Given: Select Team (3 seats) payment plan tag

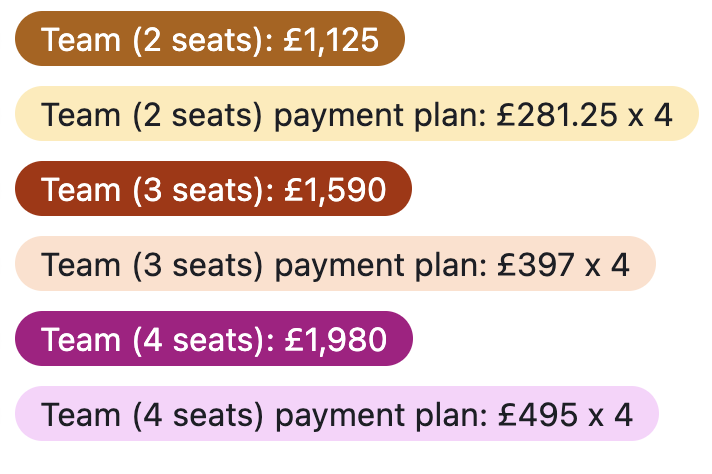Looking at the screenshot, I should 335,265.
